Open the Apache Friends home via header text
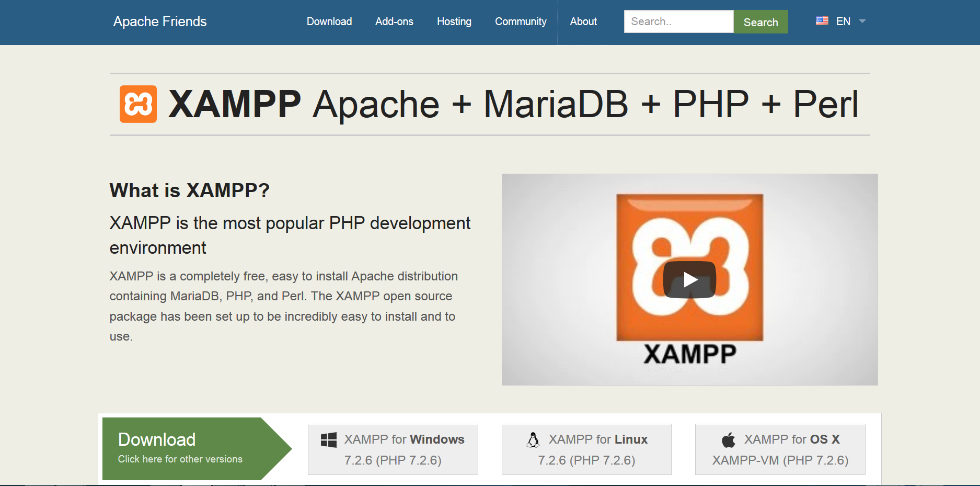 click(x=160, y=21)
